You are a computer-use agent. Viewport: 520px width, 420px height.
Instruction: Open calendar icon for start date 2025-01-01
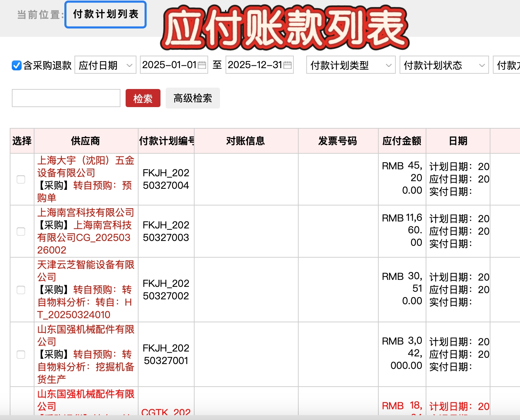(x=202, y=65)
